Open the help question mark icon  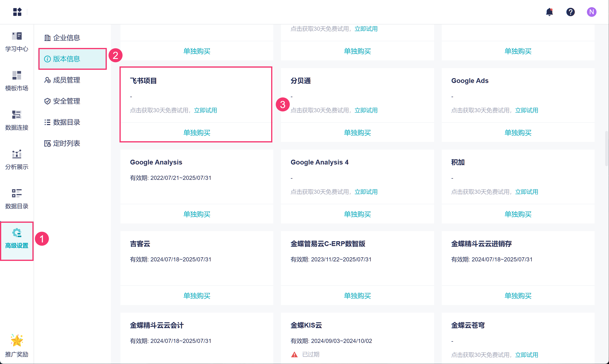(x=570, y=12)
